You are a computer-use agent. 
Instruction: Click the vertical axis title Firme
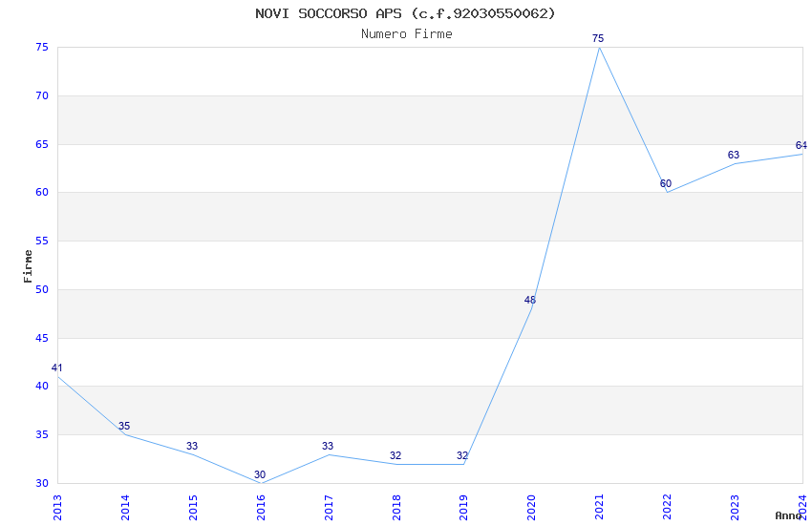click(28, 266)
